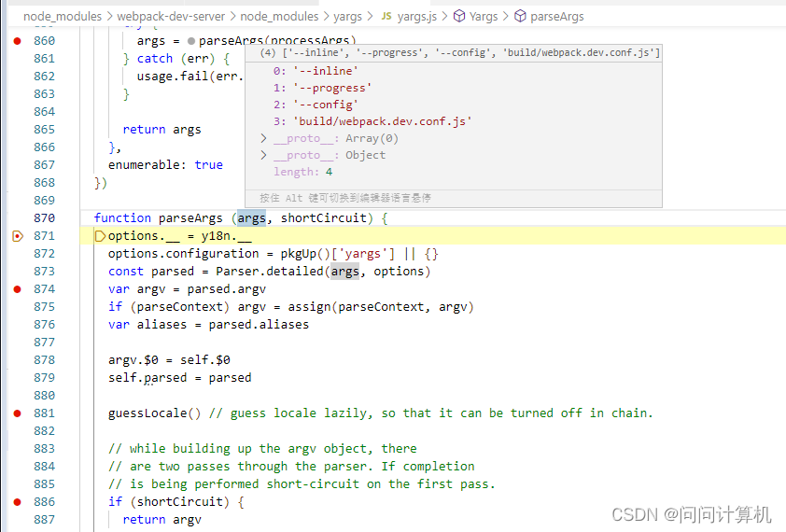The height and width of the screenshot is (532, 786).
Task: Open webpack-dev-server breadcrumb segment
Action: click(171, 17)
